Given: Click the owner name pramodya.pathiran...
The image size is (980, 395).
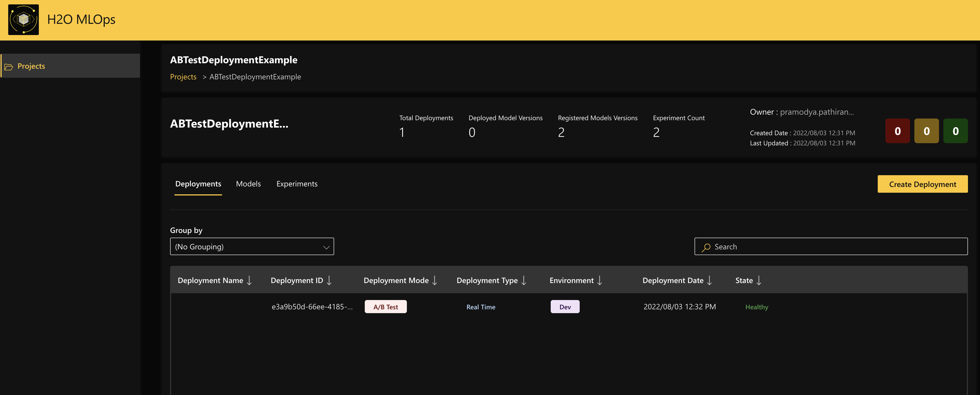Looking at the screenshot, I should pos(817,112).
